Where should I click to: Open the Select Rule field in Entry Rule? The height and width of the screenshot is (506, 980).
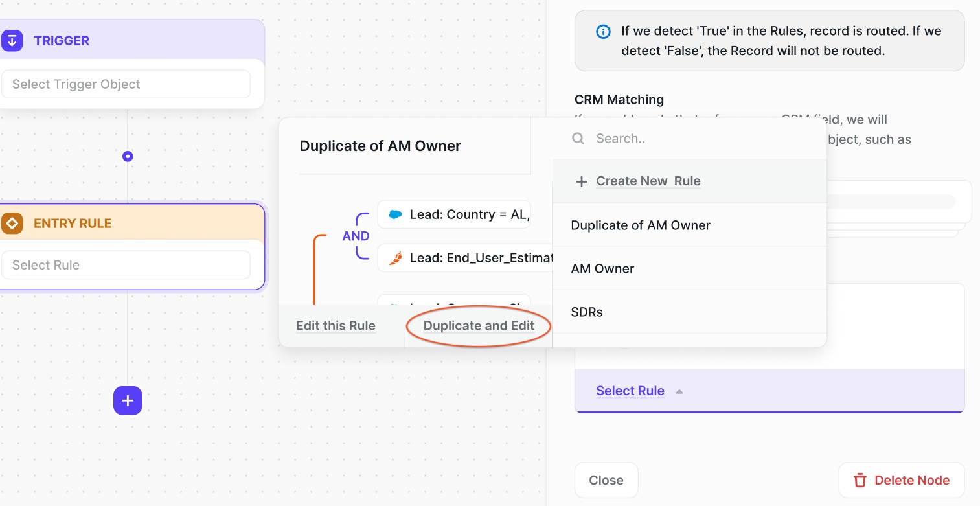tap(126, 265)
